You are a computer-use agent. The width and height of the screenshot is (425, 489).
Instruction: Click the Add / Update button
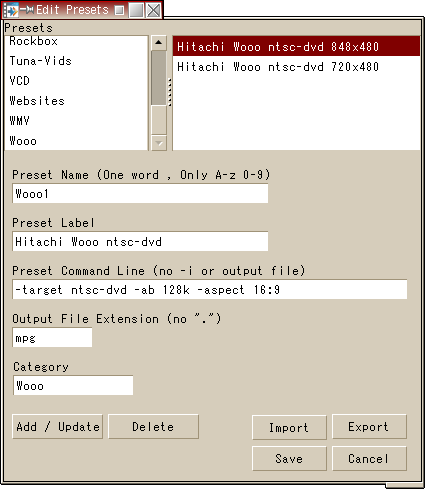pos(57,427)
